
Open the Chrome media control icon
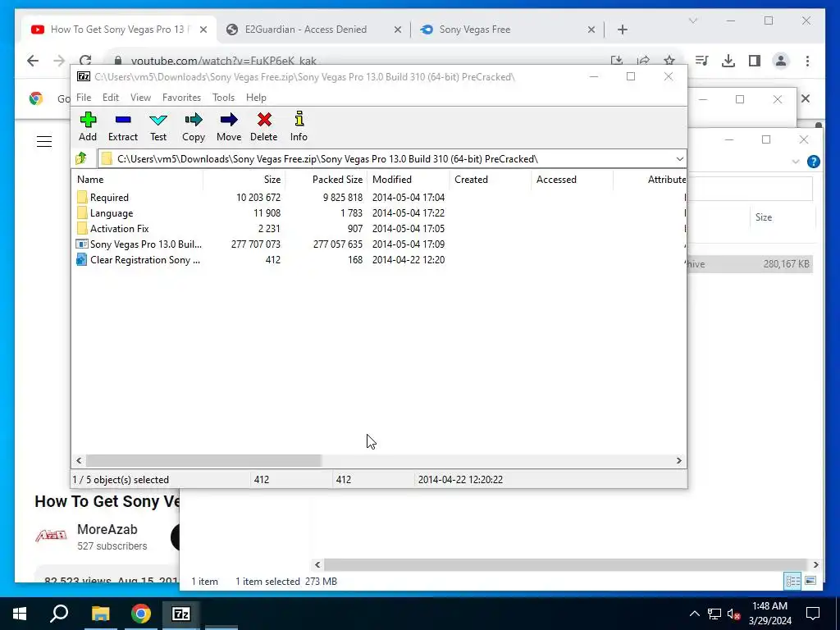702,61
